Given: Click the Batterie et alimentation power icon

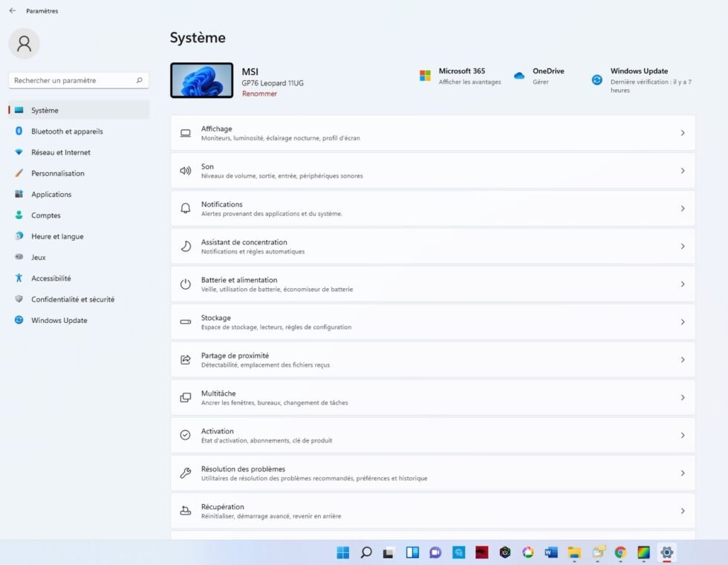Looking at the screenshot, I should click(x=184, y=284).
